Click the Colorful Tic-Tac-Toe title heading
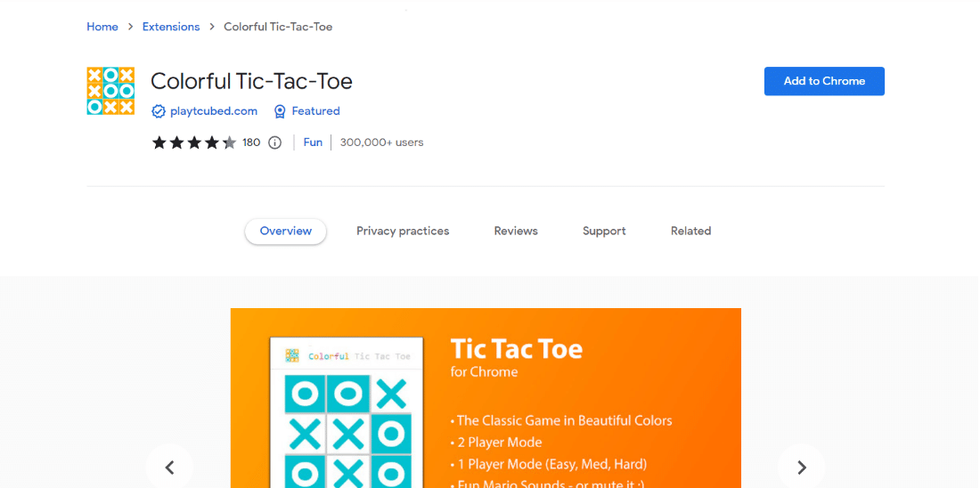Viewport: 980px width, 488px height. pyautogui.click(x=252, y=81)
